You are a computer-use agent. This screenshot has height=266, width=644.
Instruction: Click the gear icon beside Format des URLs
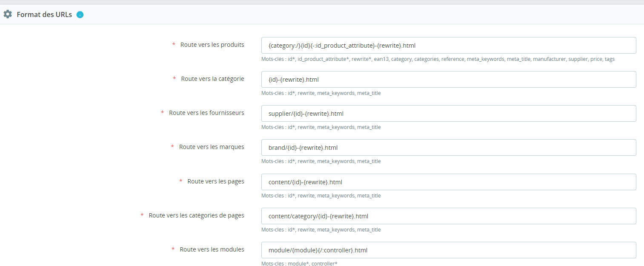point(8,14)
